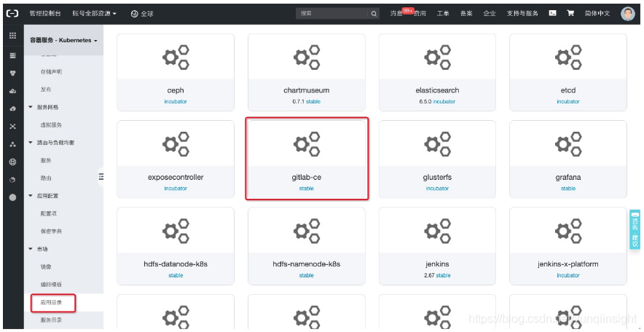Open the 消息 notifications menu
644x332 pixels.
coord(396,14)
